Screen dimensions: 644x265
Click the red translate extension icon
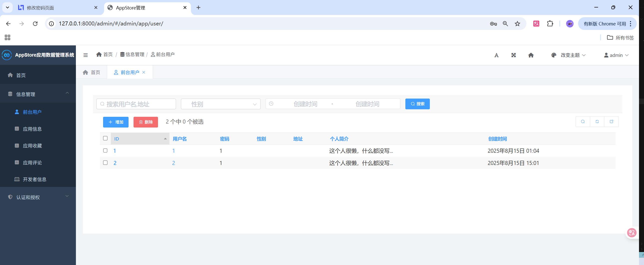[x=536, y=24]
